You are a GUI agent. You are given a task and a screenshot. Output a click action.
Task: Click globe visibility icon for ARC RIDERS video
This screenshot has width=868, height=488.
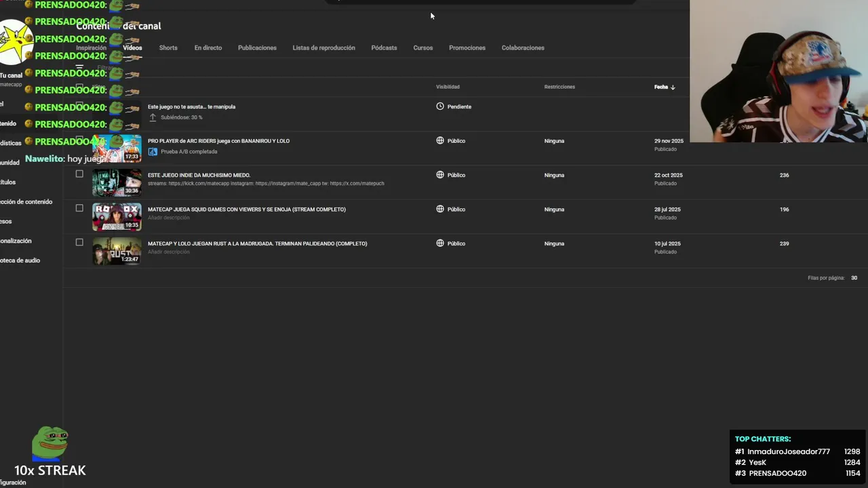pos(440,141)
